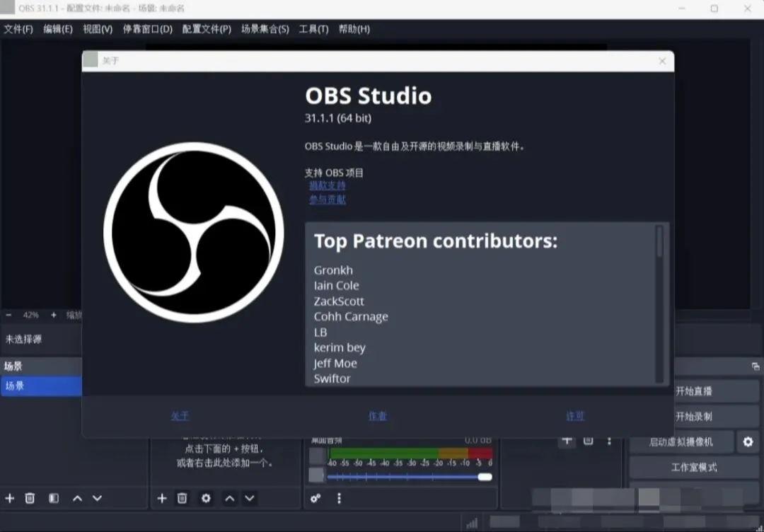Click the 42% preview zoom value
764x532 pixels.
30,316
